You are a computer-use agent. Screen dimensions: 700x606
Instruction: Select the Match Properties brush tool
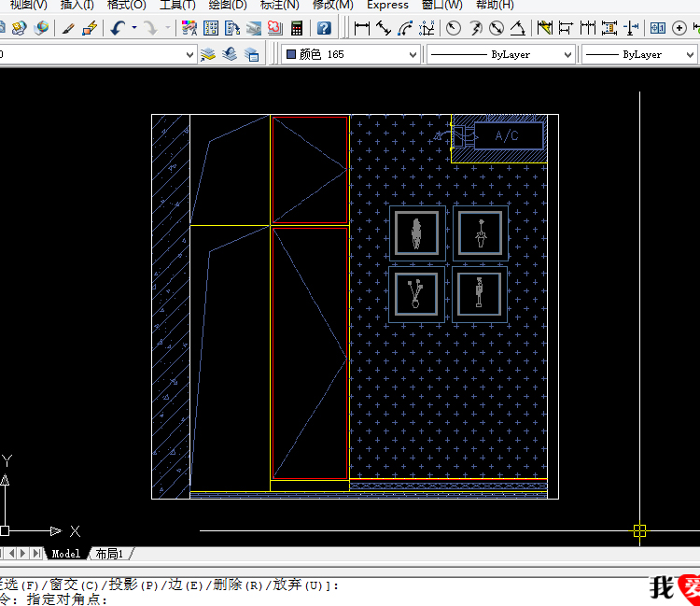(x=68, y=28)
